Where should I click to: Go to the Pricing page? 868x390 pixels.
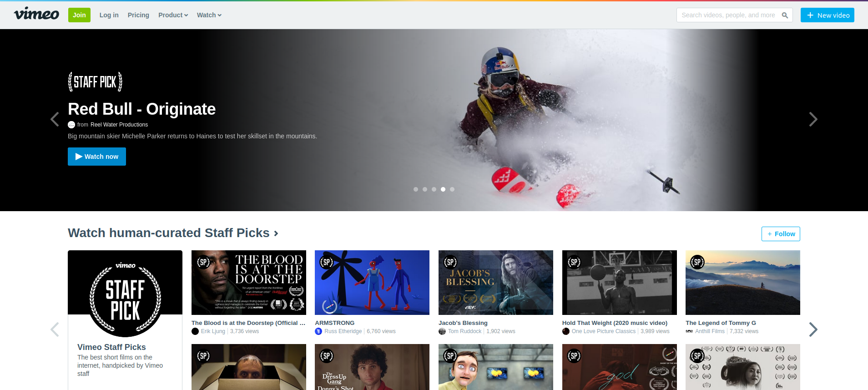tap(138, 15)
